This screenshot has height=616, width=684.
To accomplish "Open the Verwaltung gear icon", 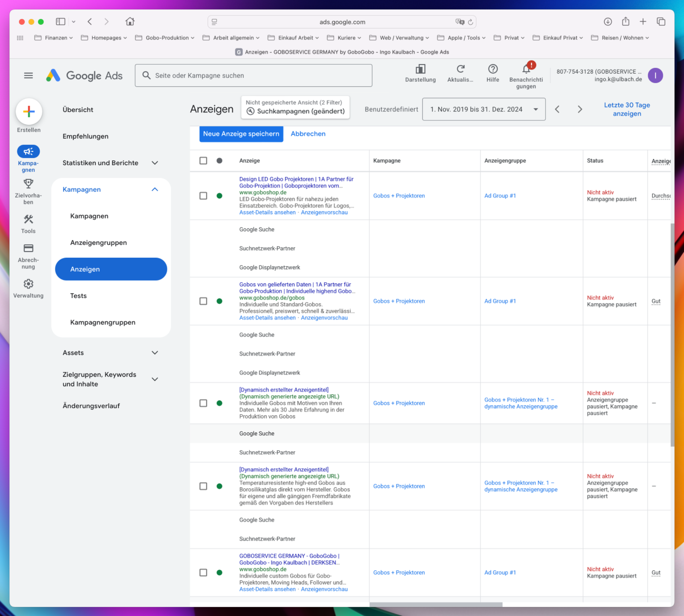I will (28, 284).
